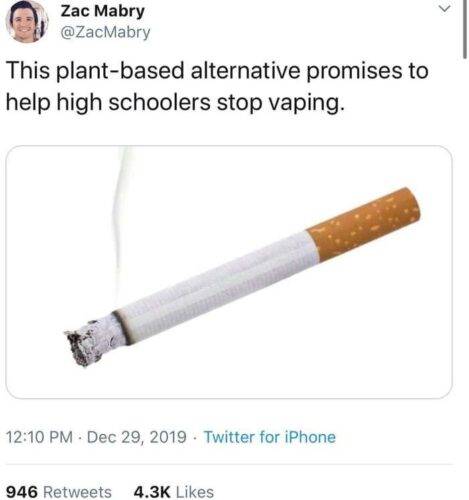Open Zac Mabry's profile avatar
This screenshot has width=469, height=500.
[27, 21]
